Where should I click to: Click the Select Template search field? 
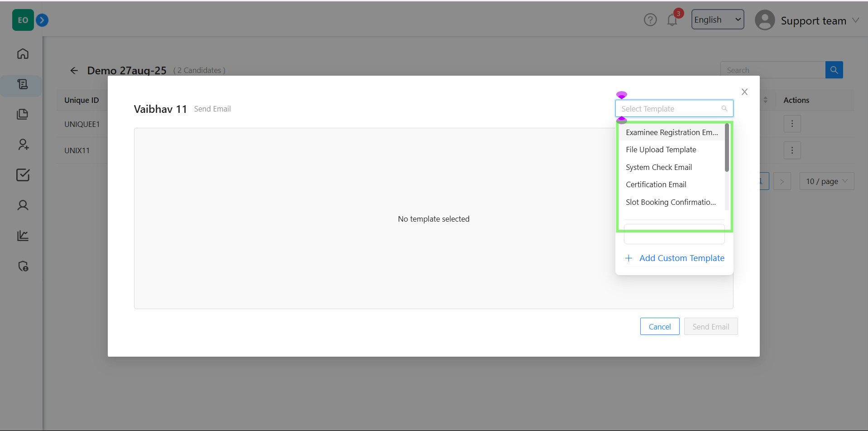670,109
